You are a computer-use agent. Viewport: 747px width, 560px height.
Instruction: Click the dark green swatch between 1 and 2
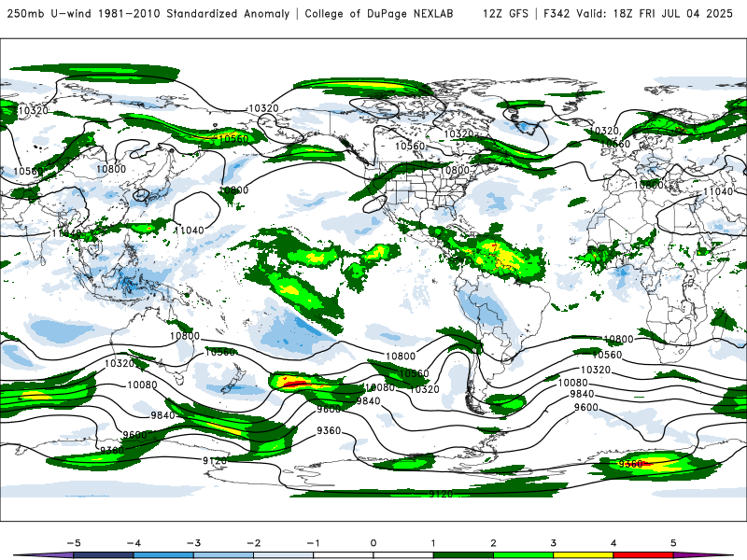pos(463,555)
